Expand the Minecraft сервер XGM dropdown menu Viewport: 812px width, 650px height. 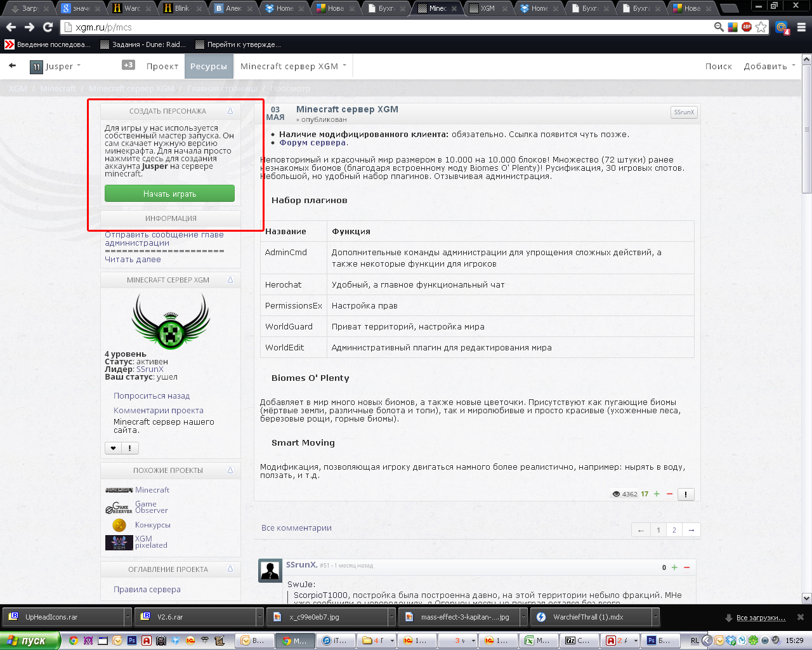(x=344, y=65)
